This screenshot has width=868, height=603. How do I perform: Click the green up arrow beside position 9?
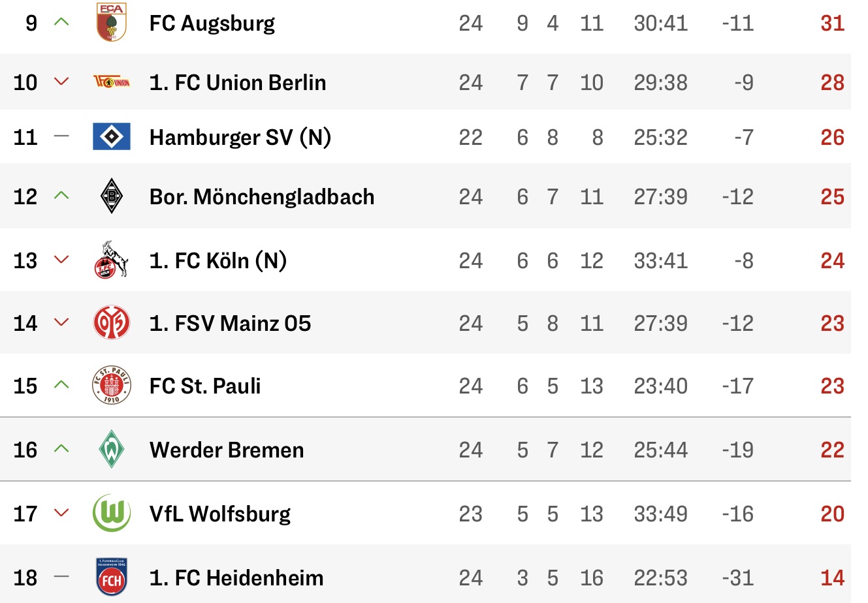pos(61,22)
